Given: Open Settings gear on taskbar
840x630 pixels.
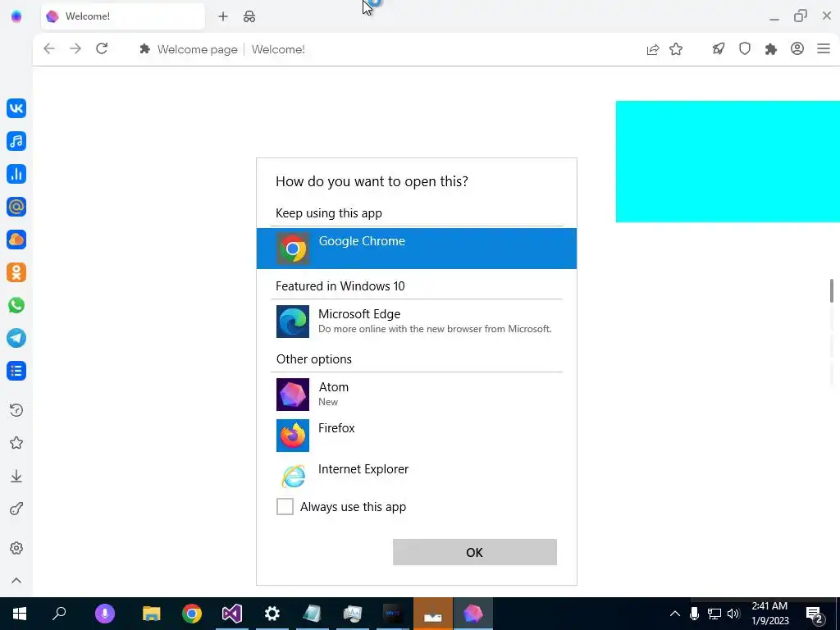Looking at the screenshot, I should tap(272, 614).
